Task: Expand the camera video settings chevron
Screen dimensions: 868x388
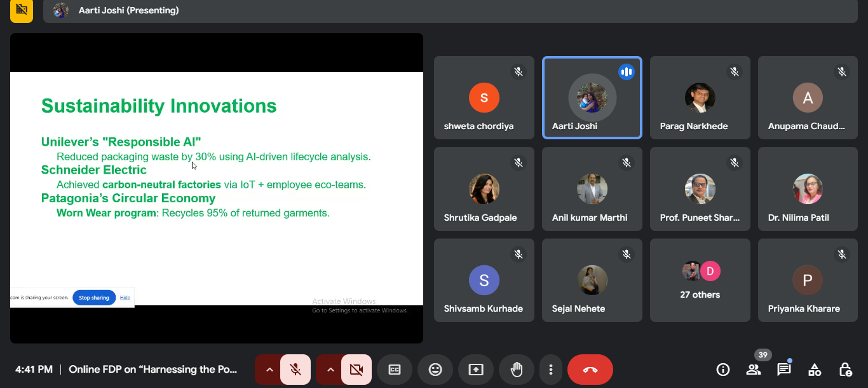Action: pos(330,370)
